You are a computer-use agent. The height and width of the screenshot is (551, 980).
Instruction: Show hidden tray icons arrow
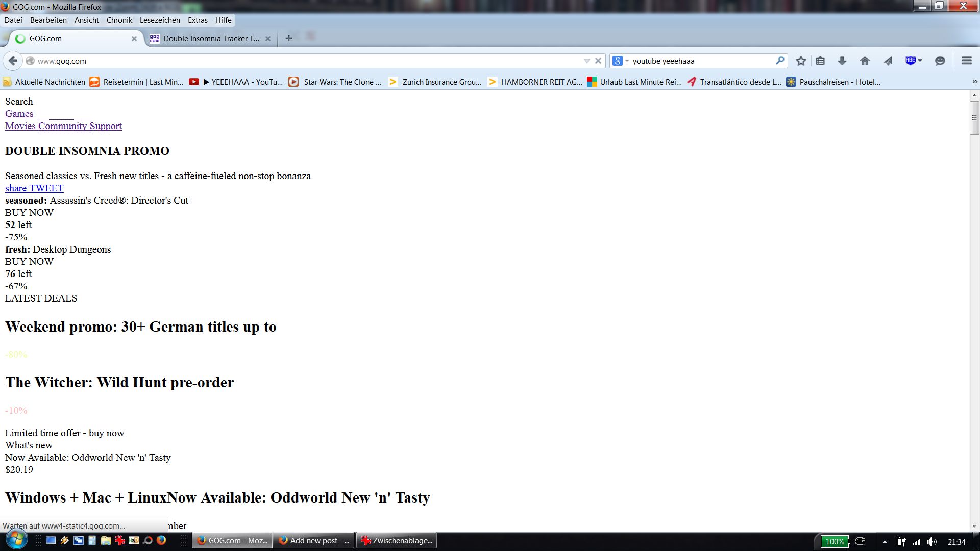click(x=885, y=542)
